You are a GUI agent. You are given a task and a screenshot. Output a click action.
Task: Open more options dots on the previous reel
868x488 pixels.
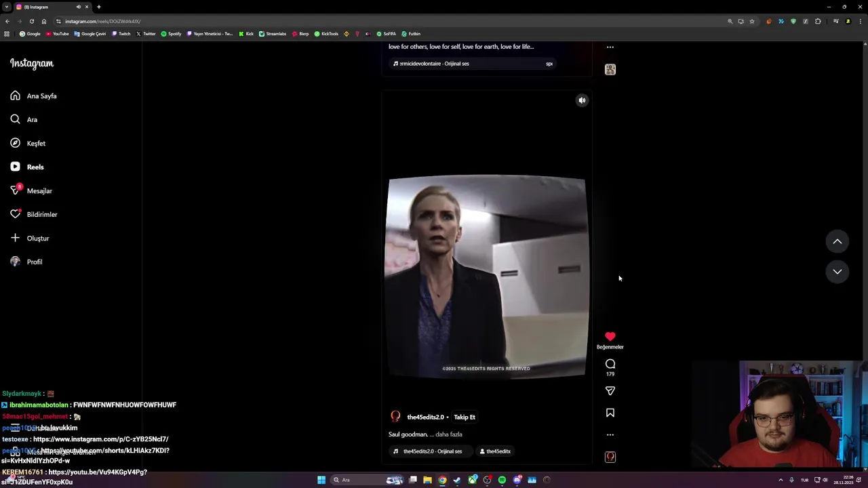(x=610, y=47)
